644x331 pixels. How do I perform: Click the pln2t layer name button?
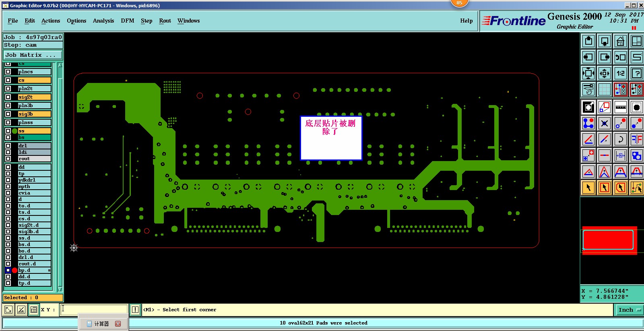click(x=35, y=89)
